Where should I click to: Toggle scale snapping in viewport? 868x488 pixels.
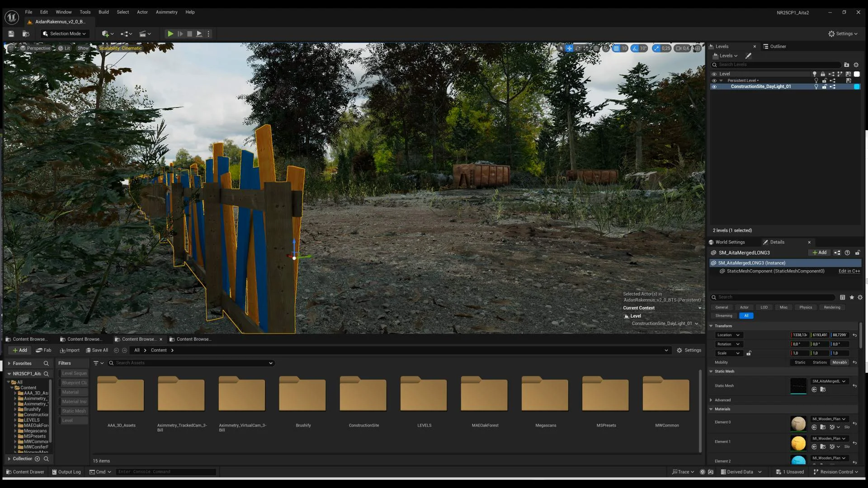[x=656, y=48]
